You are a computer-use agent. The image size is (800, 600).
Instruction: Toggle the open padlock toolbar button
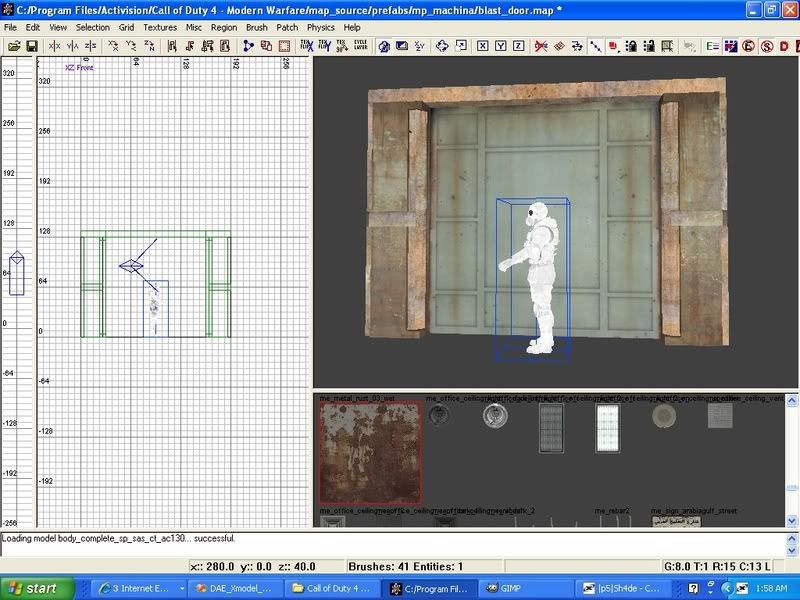point(649,46)
